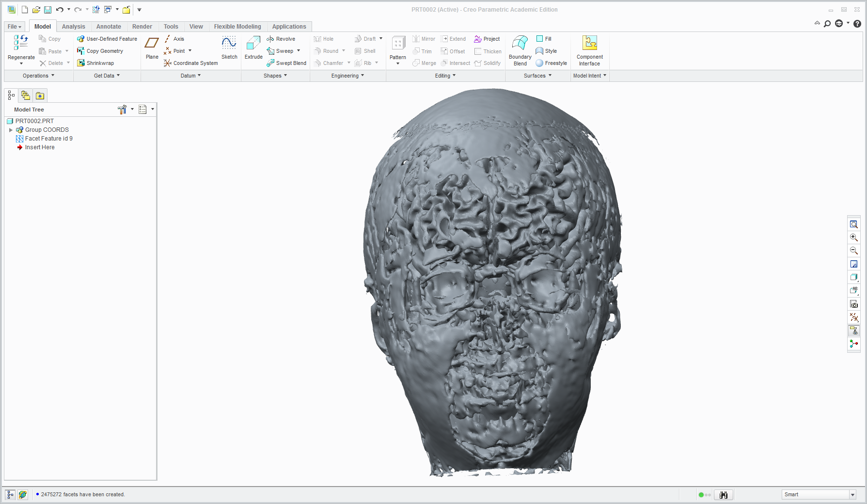Toggle the Model Tree panel tab
The height and width of the screenshot is (504, 867).
click(x=11, y=95)
